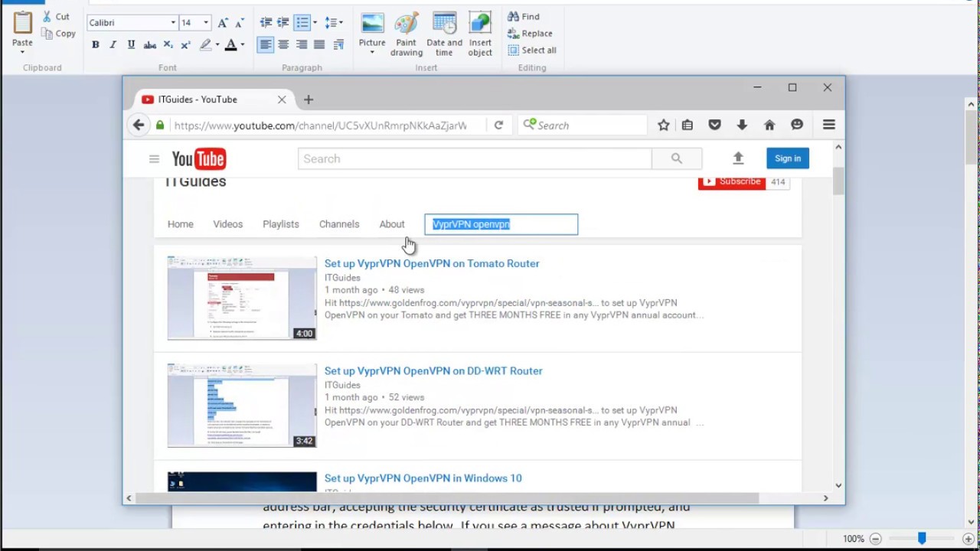Open font color dropdown arrow

243,45
